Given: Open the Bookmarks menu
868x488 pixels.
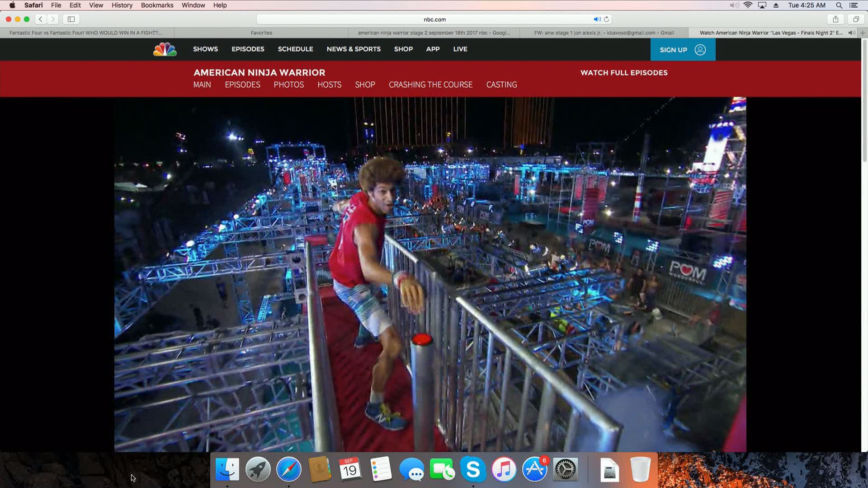Looking at the screenshot, I should (x=157, y=5).
